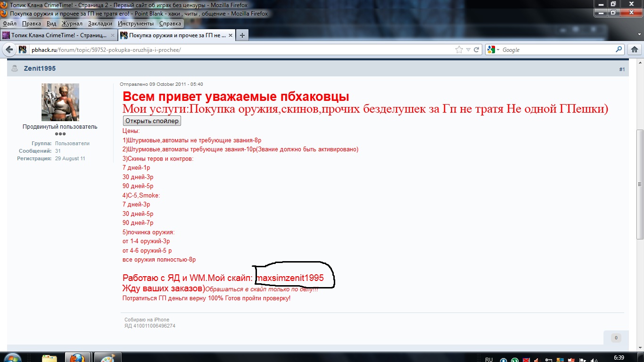
Task: Reload the page using the refresh icon
Action: pyautogui.click(x=477, y=49)
